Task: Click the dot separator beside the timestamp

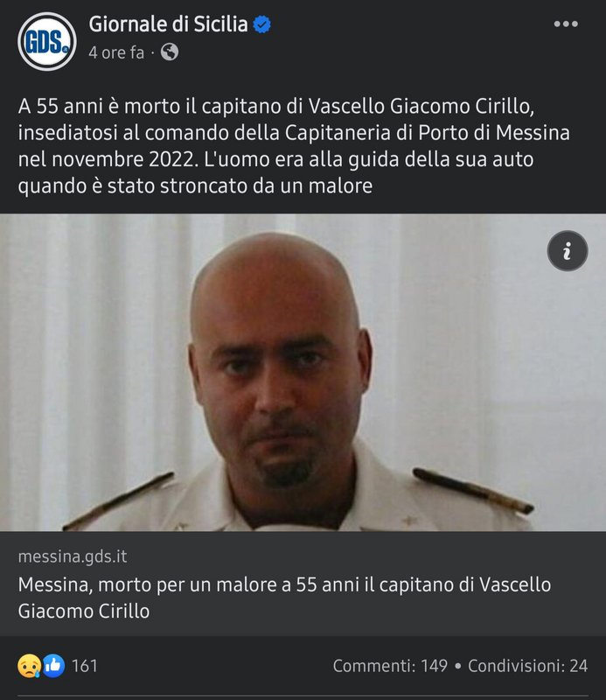Action: tap(152, 53)
